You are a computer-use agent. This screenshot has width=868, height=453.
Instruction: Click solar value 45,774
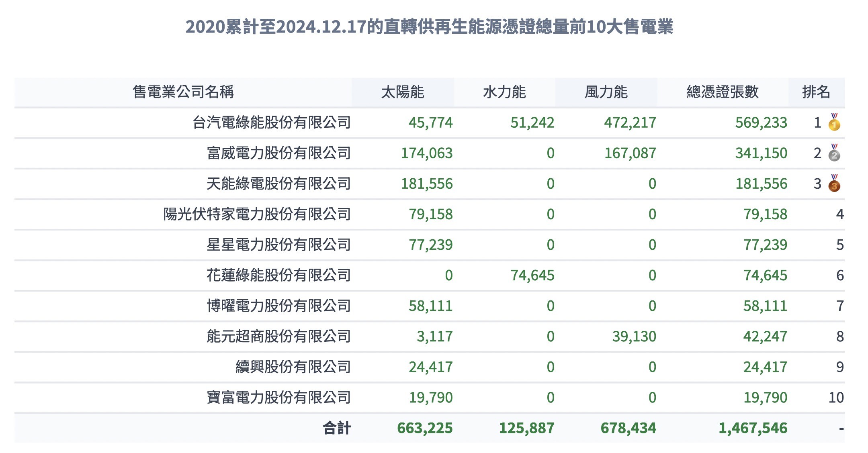(x=431, y=122)
